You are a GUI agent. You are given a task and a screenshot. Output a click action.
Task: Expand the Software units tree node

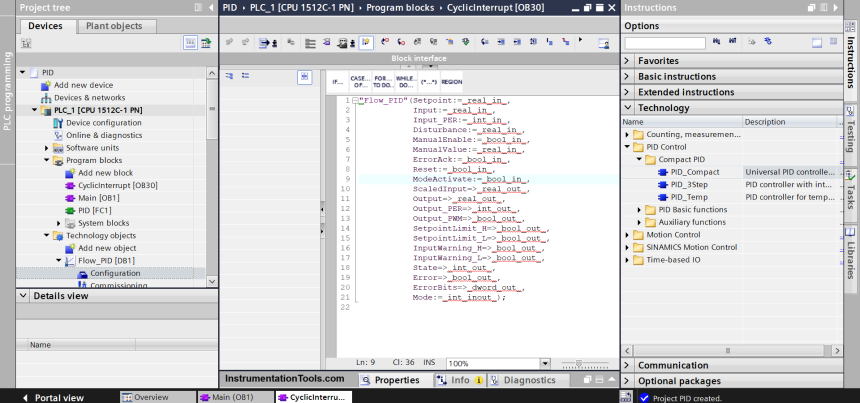[x=46, y=148]
